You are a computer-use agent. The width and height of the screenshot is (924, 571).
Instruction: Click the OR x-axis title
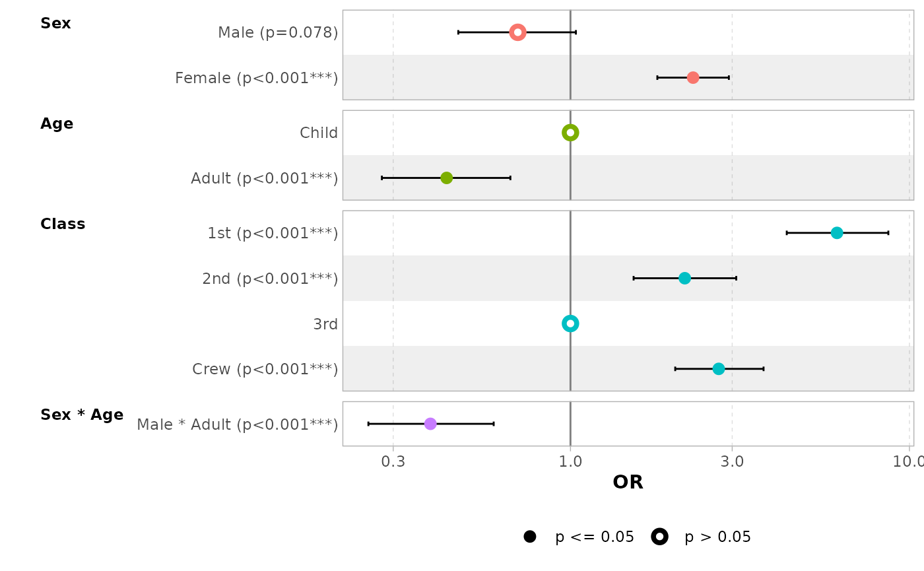click(628, 483)
